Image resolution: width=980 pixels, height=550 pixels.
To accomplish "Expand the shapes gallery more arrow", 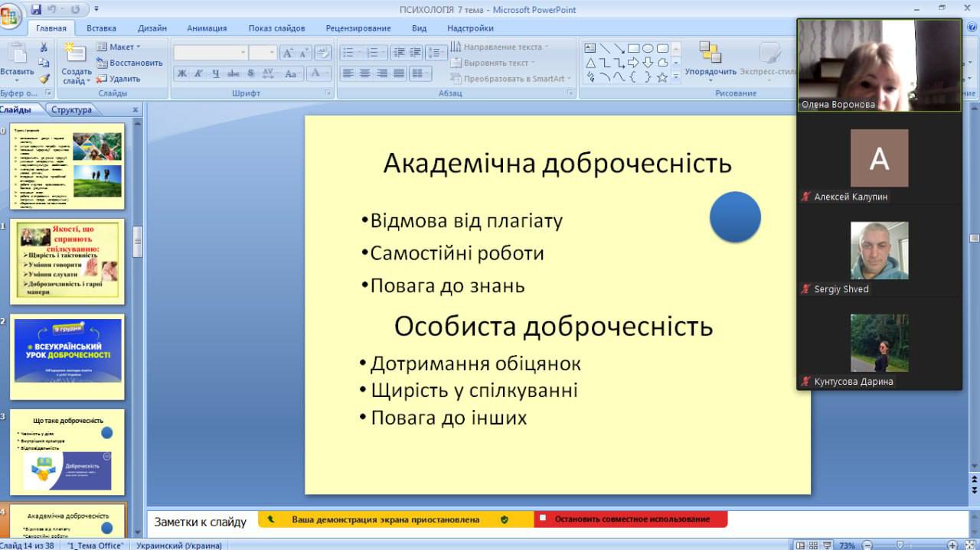I will [x=676, y=77].
